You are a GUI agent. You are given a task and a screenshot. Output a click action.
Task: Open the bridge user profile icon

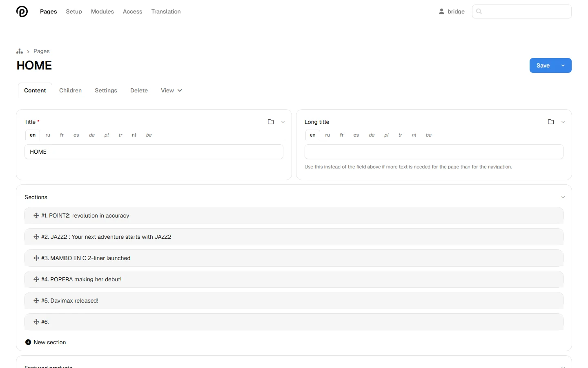[x=441, y=11]
